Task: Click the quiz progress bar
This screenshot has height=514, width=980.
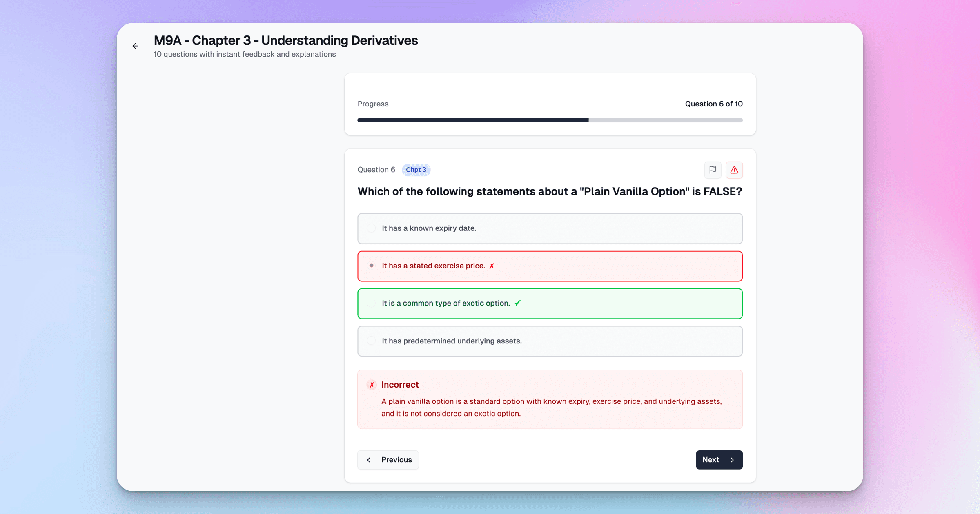Action: (x=550, y=120)
